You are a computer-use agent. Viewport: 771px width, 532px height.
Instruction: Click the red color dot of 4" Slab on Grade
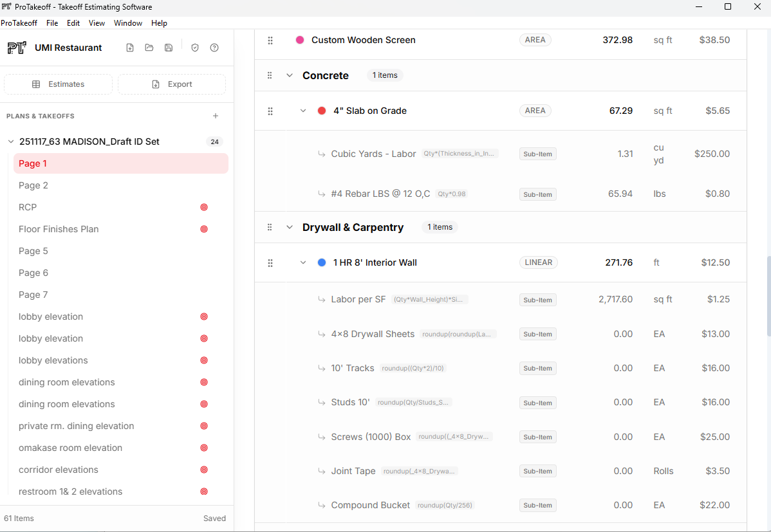point(322,111)
